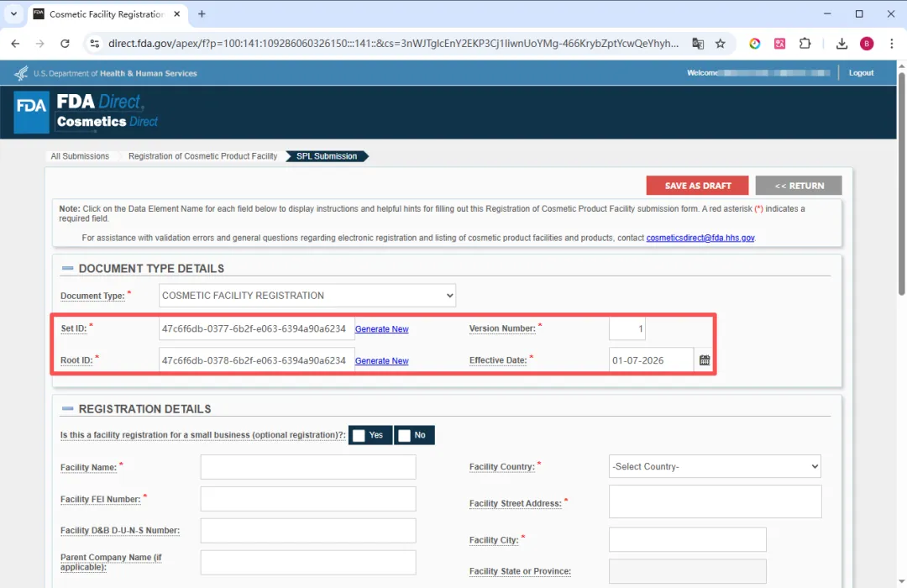The image size is (907, 588).
Task: Collapse the Document Type Details section
Action: click(x=68, y=269)
